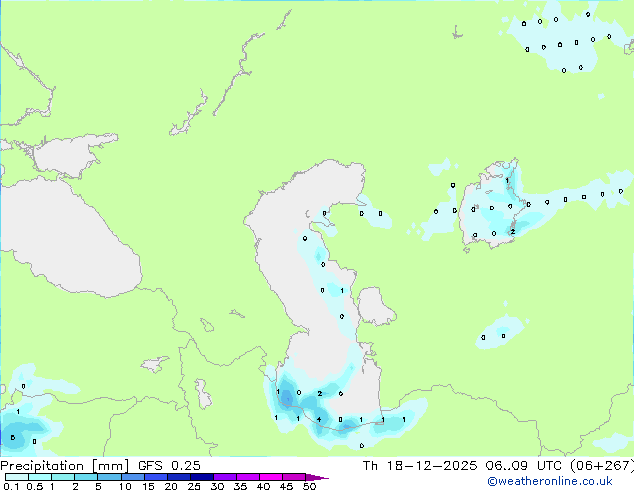Click the 2–5 mm legend swatch

click(x=86, y=477)
